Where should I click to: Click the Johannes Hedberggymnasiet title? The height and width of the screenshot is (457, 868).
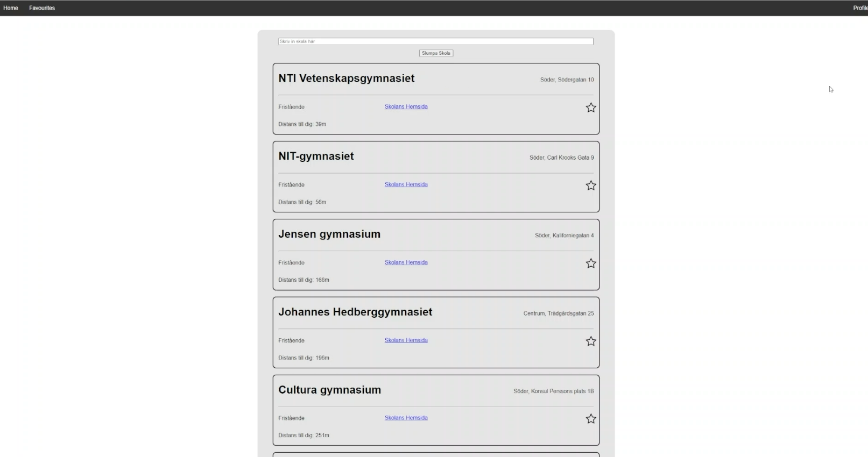pos(355,312)
